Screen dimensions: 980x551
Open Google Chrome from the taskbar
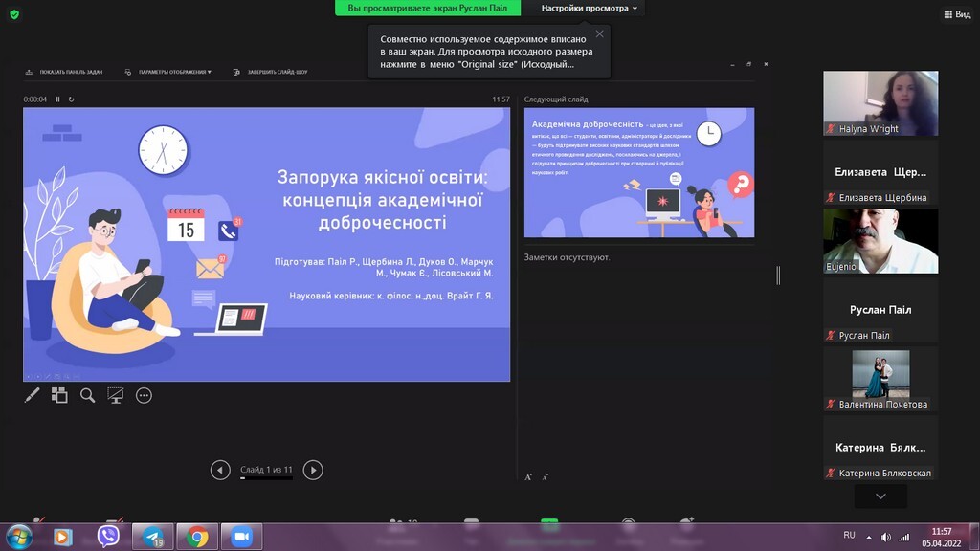click(197, 537)
